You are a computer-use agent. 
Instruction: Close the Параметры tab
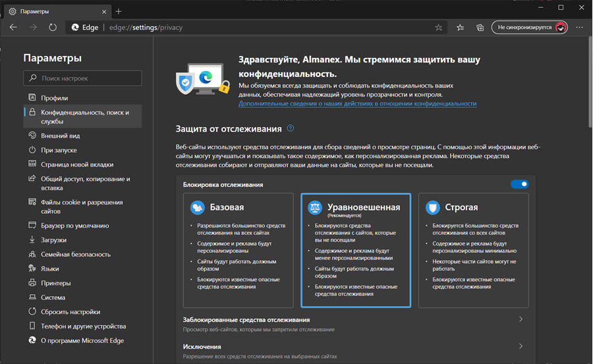(x=104, y=12)
